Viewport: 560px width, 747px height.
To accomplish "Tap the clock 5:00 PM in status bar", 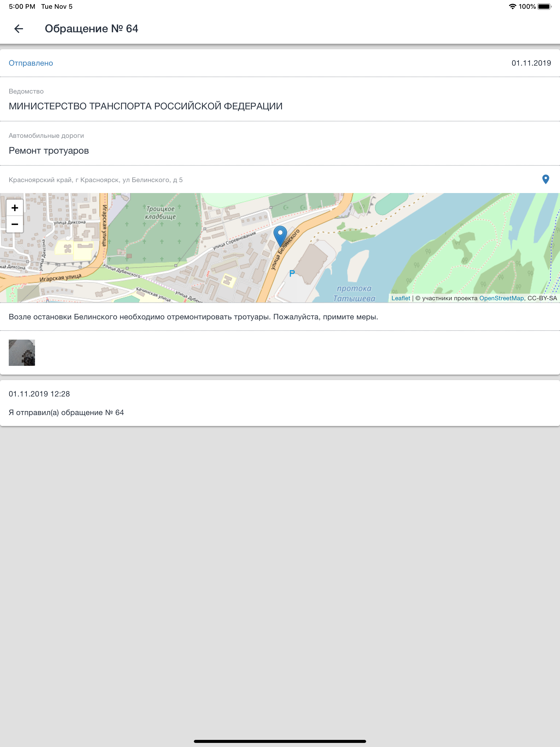I will coord(22,6).
